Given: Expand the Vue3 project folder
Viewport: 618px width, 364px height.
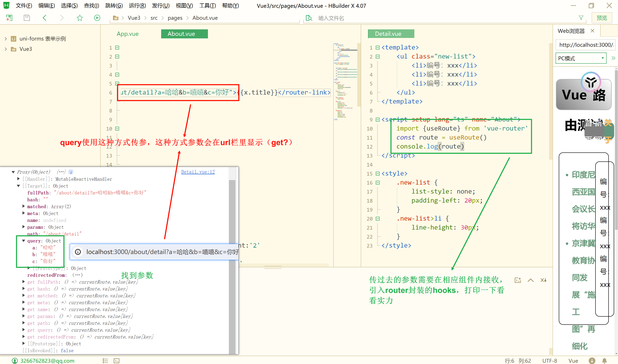Looking at the screenshot, I should [x=6, y=49].
